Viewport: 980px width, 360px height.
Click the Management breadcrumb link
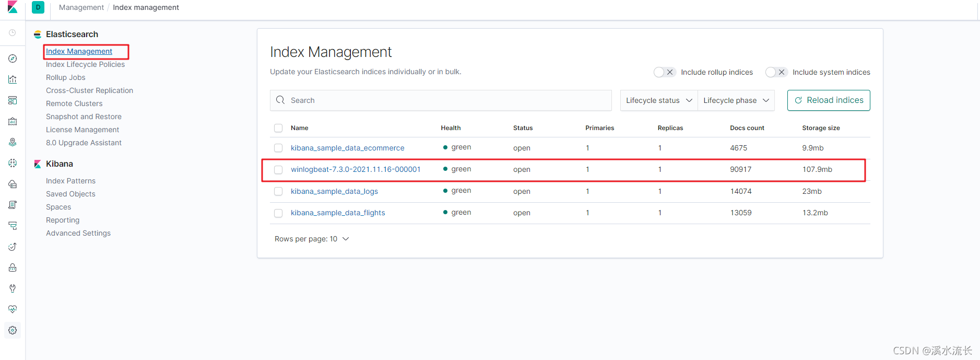(81, 7)
